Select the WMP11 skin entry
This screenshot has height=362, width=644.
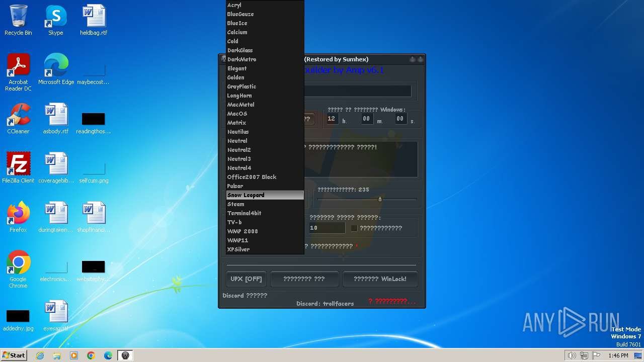click(x=265, y=240)
